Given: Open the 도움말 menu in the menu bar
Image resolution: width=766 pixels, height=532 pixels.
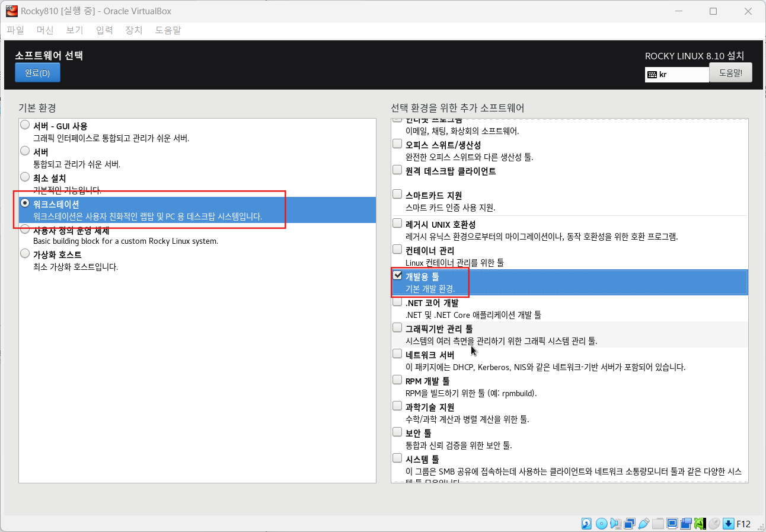Looking at the screenshot, I should tap(168, 30).
